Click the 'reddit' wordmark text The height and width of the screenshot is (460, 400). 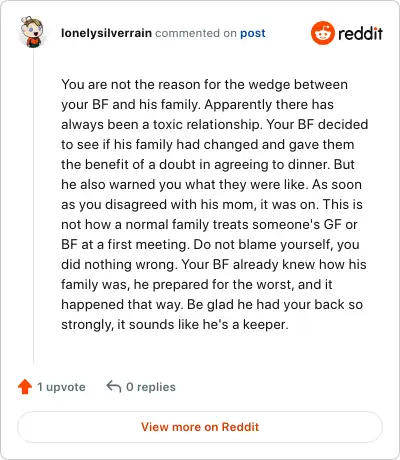click(360, 33)
